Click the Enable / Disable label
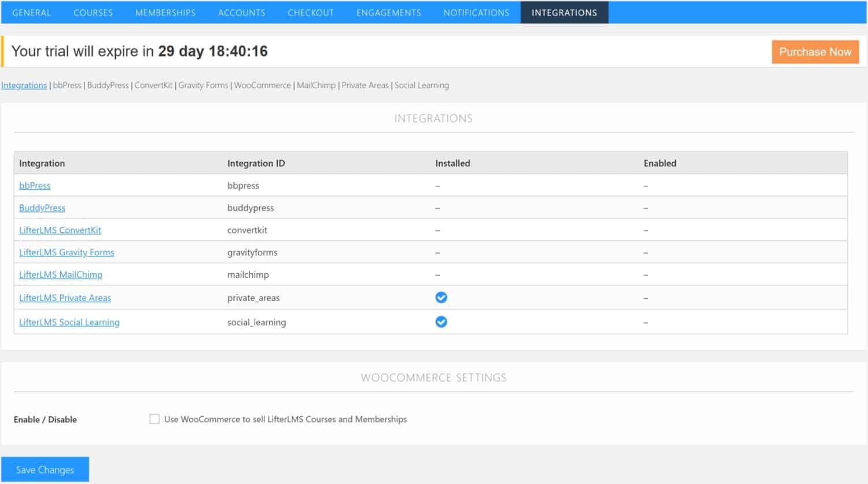This screenshot has width=868, height=484. 45,419
